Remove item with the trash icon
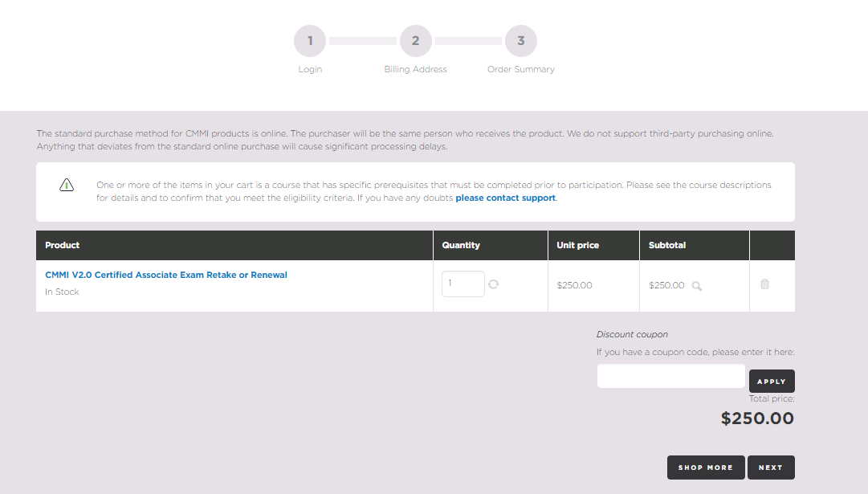Image resolution: width=868 pixels, height=494 pixels. (764, 284)
